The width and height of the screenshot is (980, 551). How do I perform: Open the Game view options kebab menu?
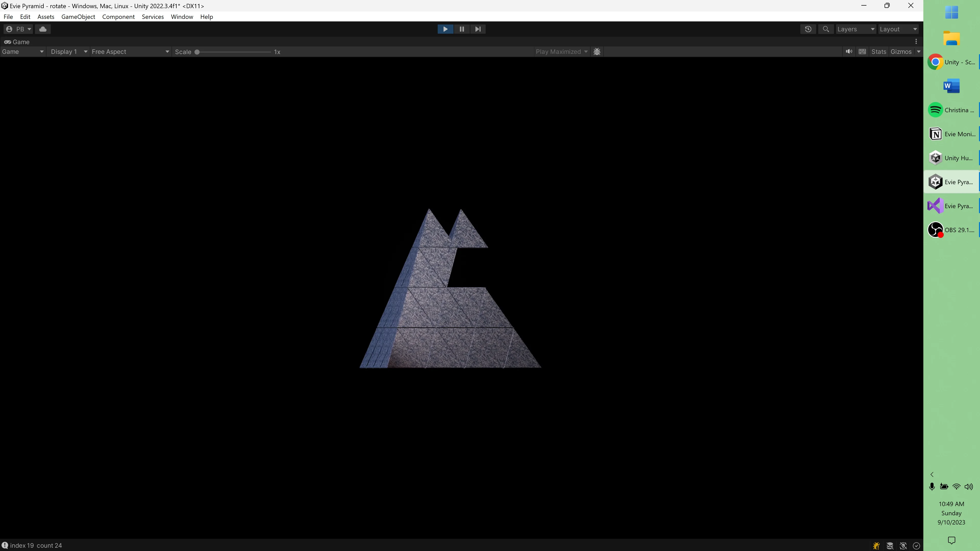coord(916,41)
